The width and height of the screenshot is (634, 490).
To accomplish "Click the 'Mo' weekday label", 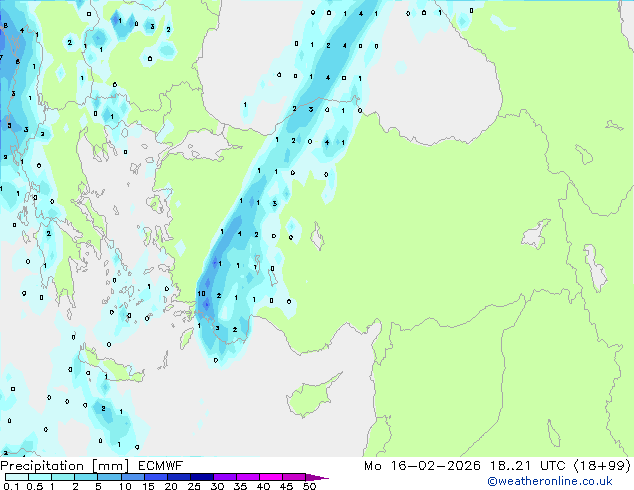I will [x=372, y=466].
